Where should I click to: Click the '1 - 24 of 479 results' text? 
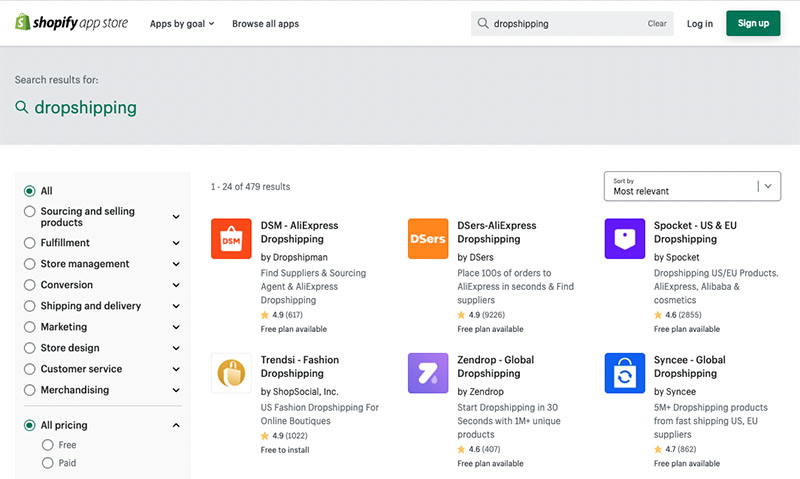click(x=251, y=187)
